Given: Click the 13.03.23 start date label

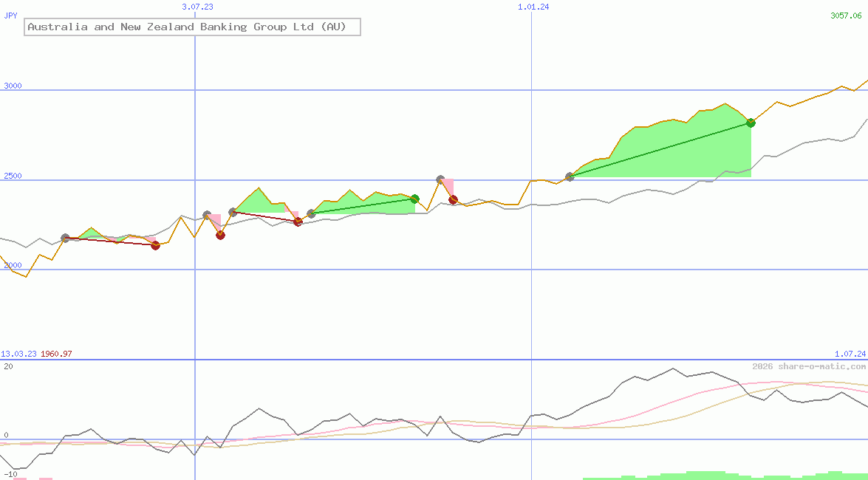Looking at the screenshot, I should click(x=18, y=354).
